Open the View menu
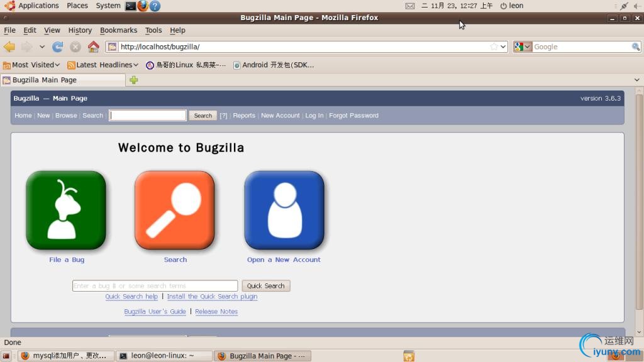 (x=52, y=30)
